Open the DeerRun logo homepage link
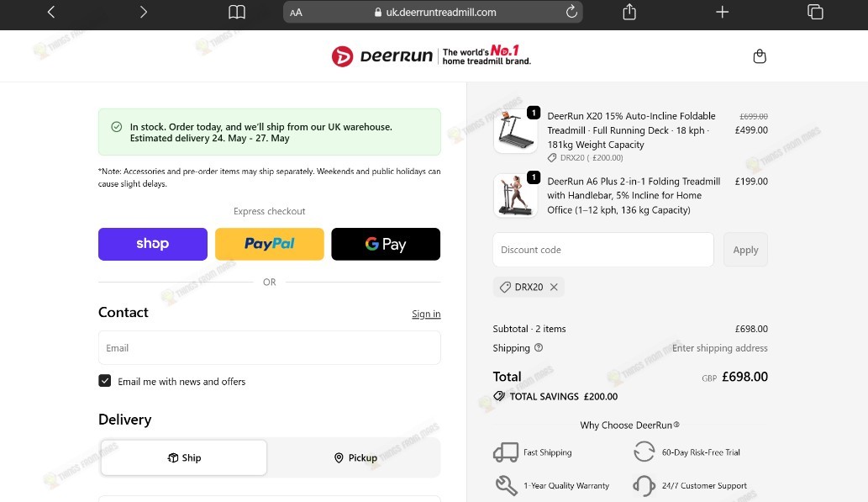The image size is (868, 502). 431,56
